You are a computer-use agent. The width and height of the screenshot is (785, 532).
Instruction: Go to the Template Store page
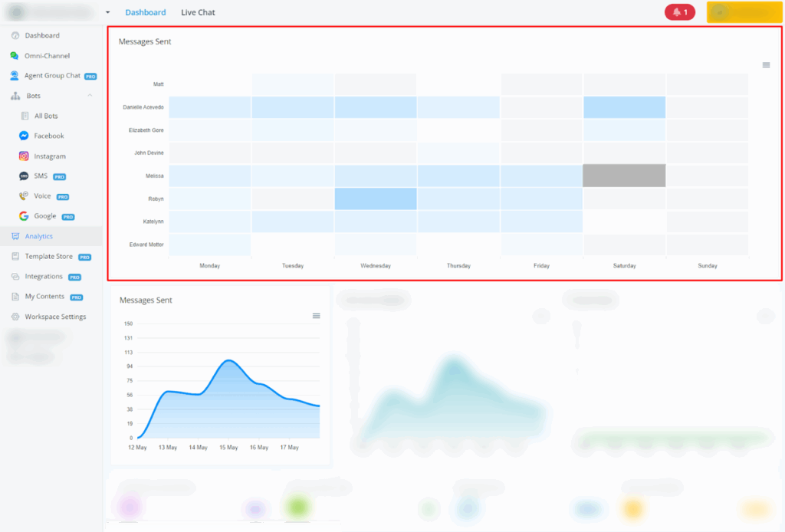48,257
